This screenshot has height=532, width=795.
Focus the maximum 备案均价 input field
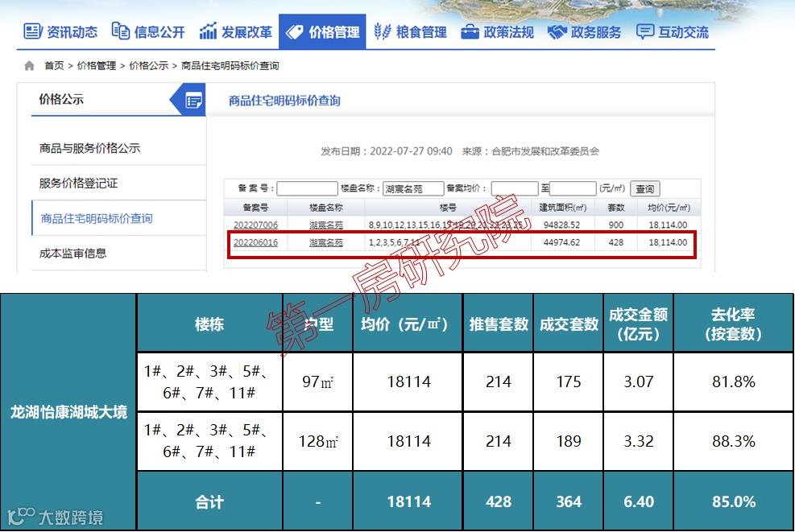(x=573, y=188)
